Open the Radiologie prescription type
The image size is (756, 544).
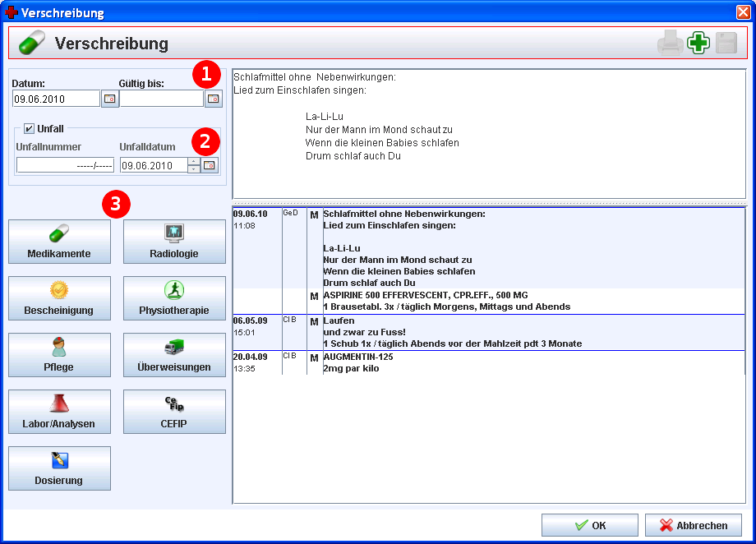click(174, 242)
